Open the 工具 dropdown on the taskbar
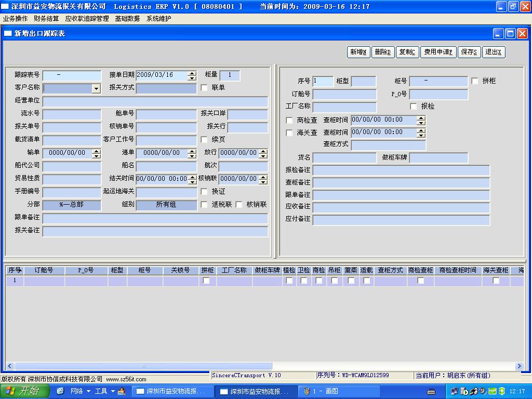Viewport: 532px width, 399px height. [113, 391]
